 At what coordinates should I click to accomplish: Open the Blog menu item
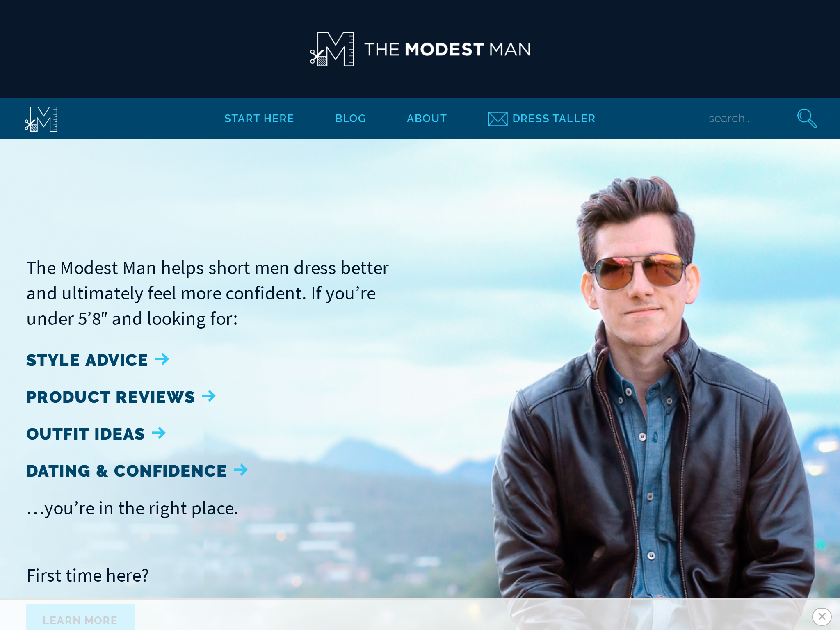[x=350, y=119]
